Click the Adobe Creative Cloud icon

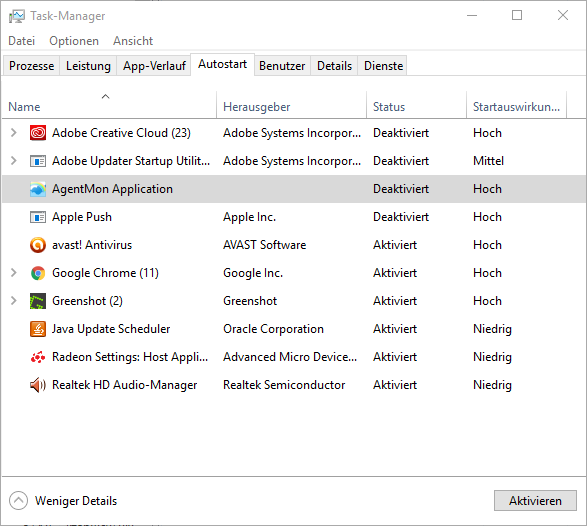pyautogui.click(x=38, y=133)
